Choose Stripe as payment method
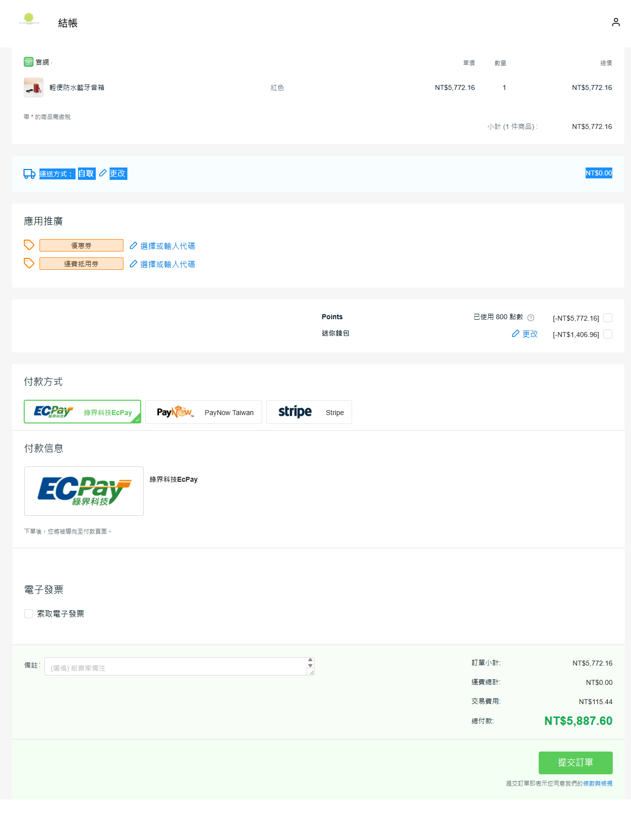 pyautogui.click(x=309, y=412)
